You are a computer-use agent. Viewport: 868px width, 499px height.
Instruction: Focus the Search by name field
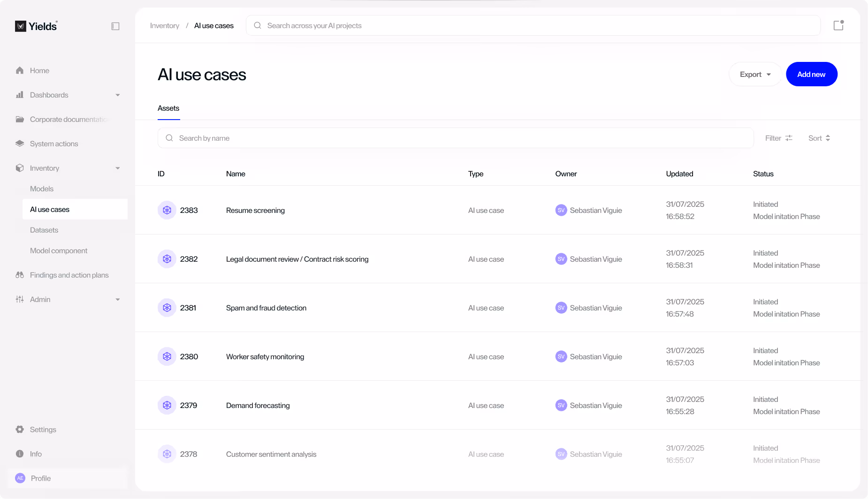456,138
